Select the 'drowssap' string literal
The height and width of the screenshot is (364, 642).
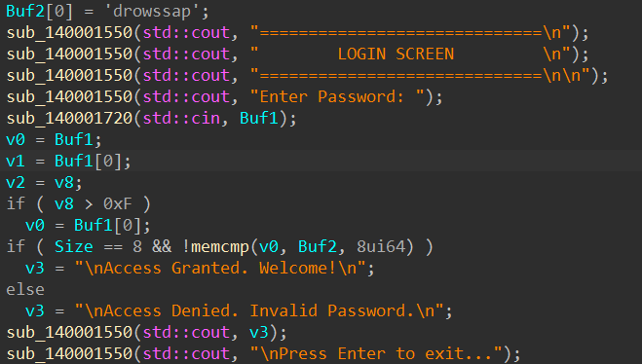152,11
